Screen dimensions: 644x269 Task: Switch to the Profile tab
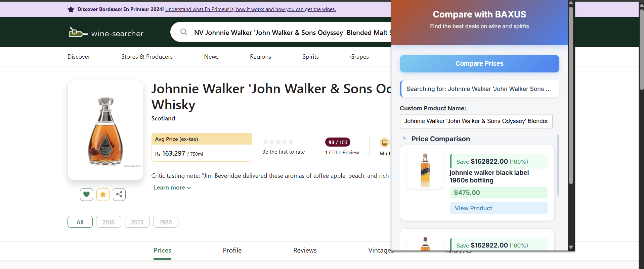click(x=232, y=250)
